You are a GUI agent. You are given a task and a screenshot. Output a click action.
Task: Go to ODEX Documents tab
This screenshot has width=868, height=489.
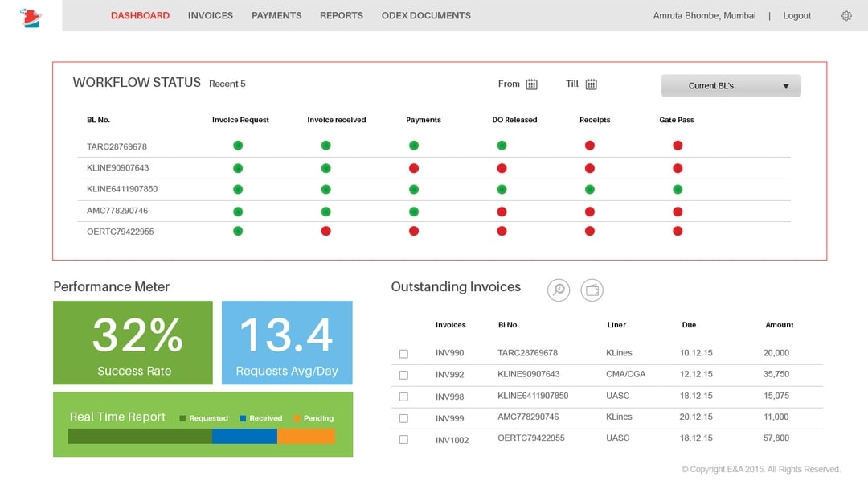click(x=426, y=16)
